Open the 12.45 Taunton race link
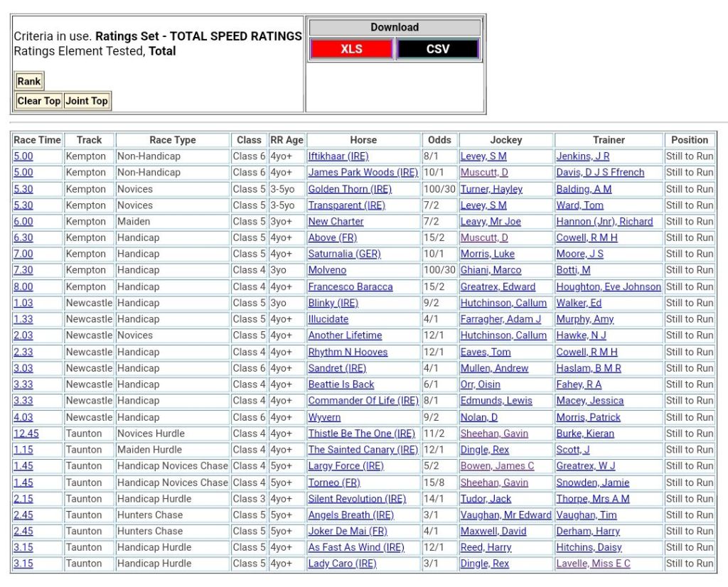The image size is (728, 587). click(26, 433)
